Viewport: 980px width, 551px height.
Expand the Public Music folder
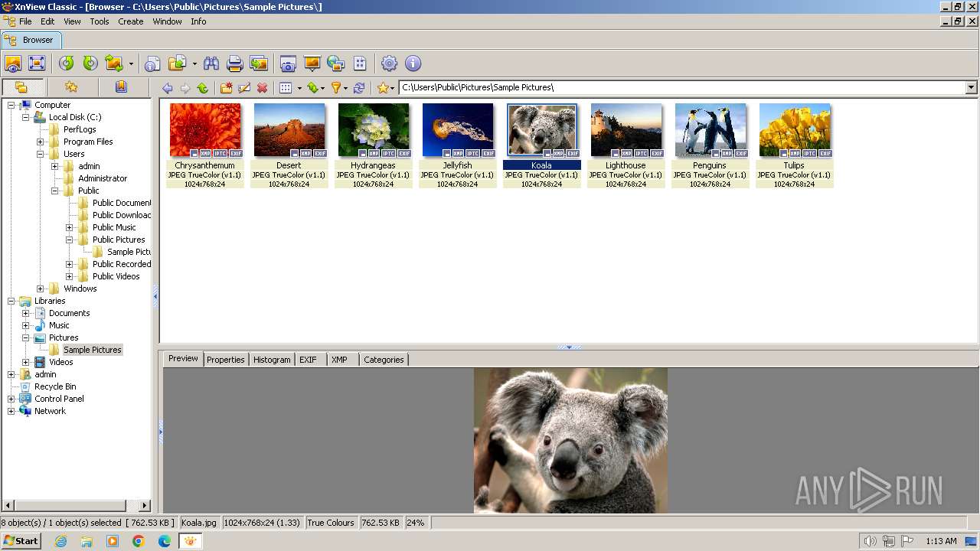[70, 227]
